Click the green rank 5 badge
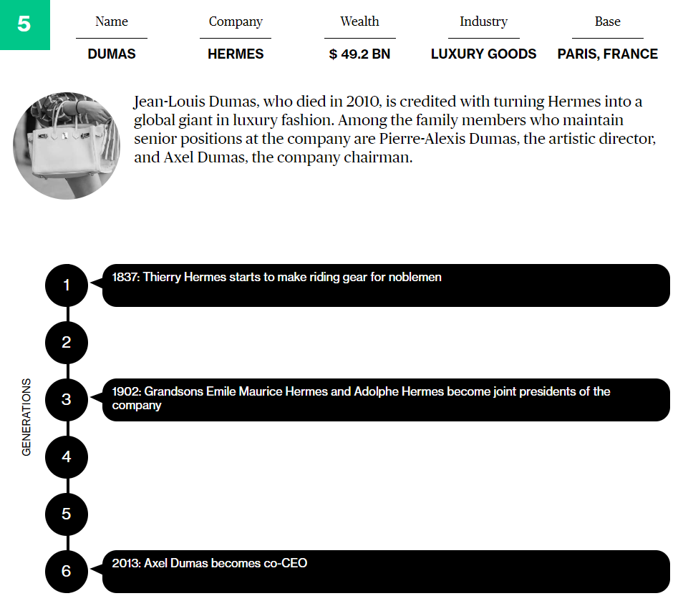The image size is (683, 616). 24,24
